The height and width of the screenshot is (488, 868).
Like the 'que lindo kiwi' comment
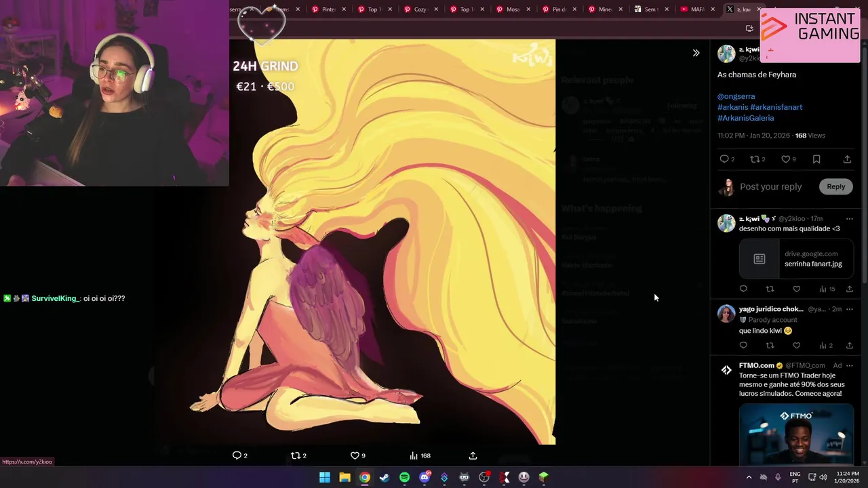[796, 346]
